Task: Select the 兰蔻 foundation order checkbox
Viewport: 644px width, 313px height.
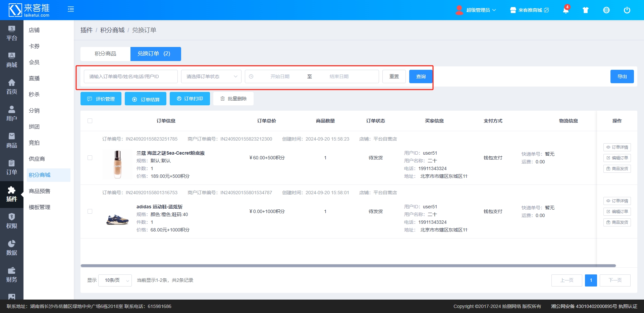Action: click(90, 158)
